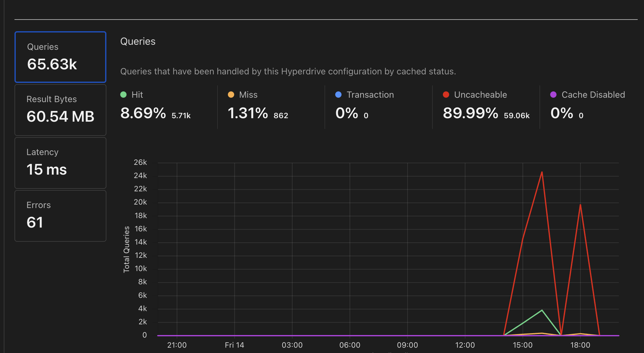Switch to the Latency metric card
Viewport: 644px width, 353px height.
coord(60,163)
